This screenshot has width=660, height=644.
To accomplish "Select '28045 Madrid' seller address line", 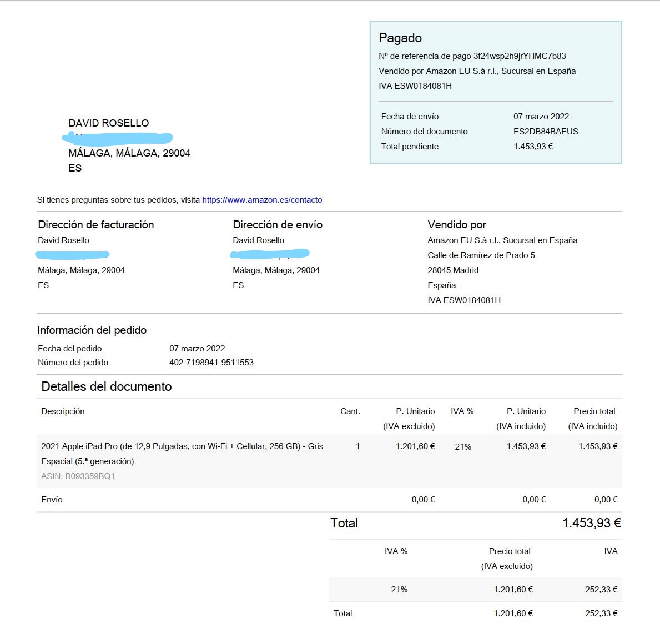I will click(453, 270).
